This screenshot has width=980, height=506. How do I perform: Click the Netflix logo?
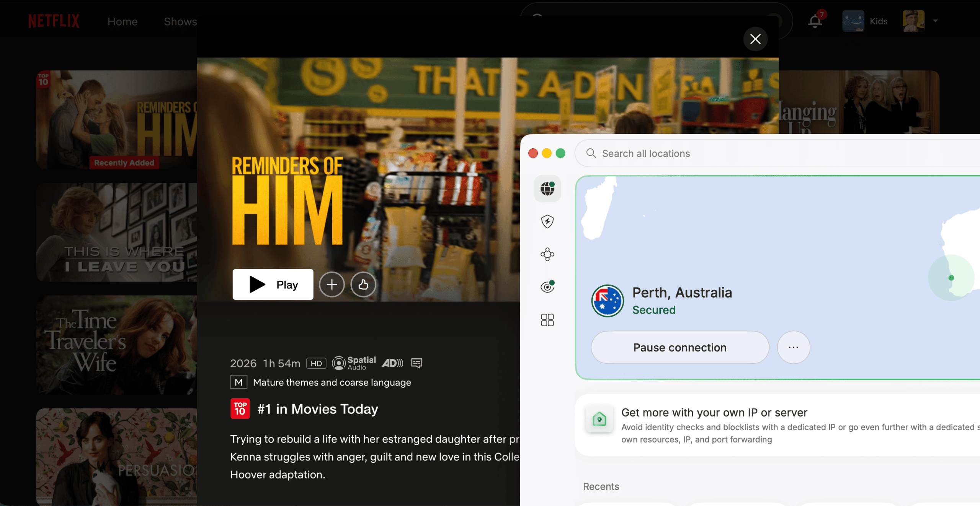coord(54,21)
